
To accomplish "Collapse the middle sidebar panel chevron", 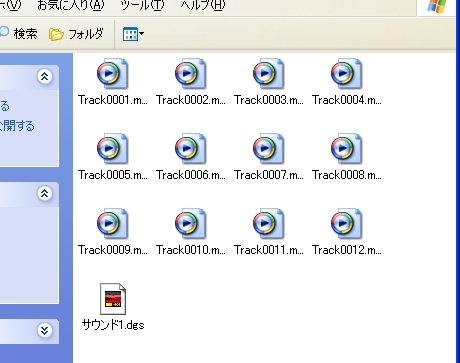I will [x=44, y=193].
